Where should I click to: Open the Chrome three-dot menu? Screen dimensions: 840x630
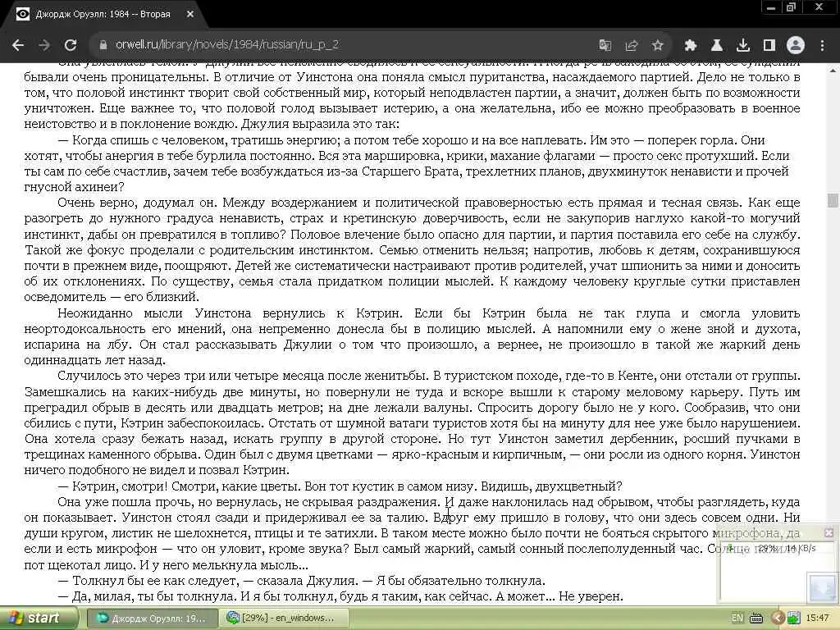(822, 45)
